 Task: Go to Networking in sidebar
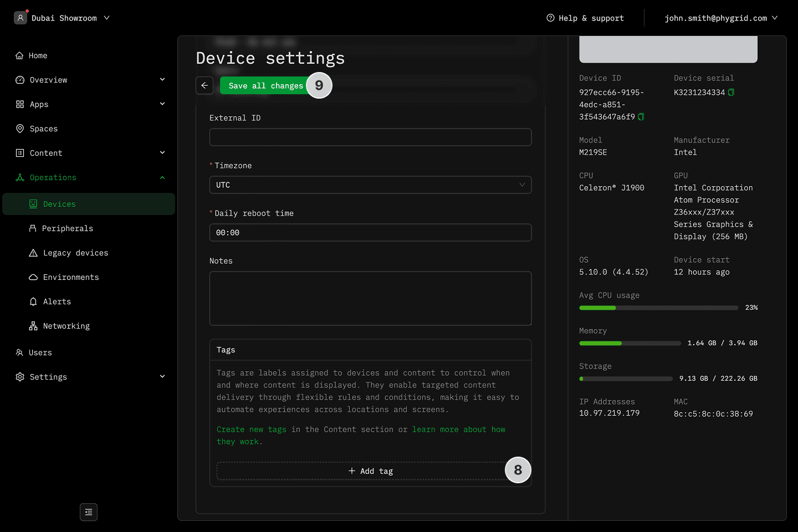tap(66, 326)
